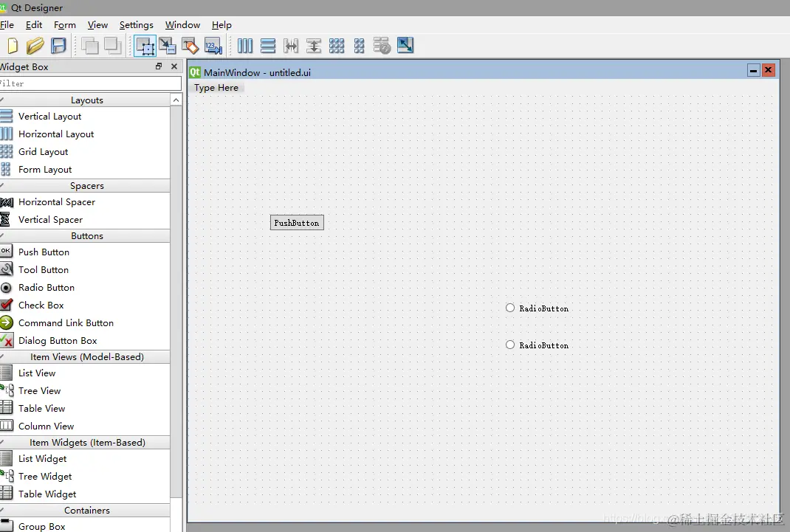Select List Widget in the Widget Box
Viewport: 790px width, 532px height.
(x=85, y=458)
